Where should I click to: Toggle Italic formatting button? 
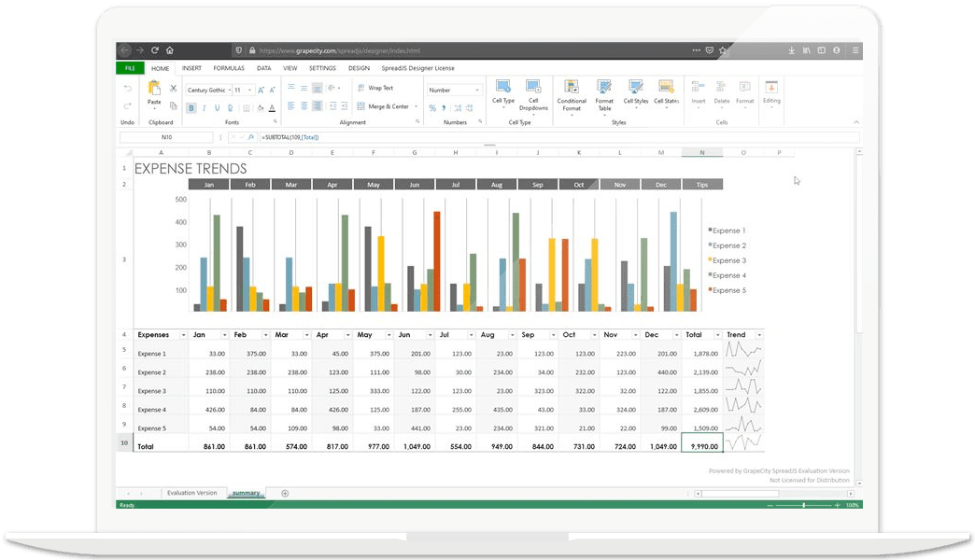tap(204, 107)
